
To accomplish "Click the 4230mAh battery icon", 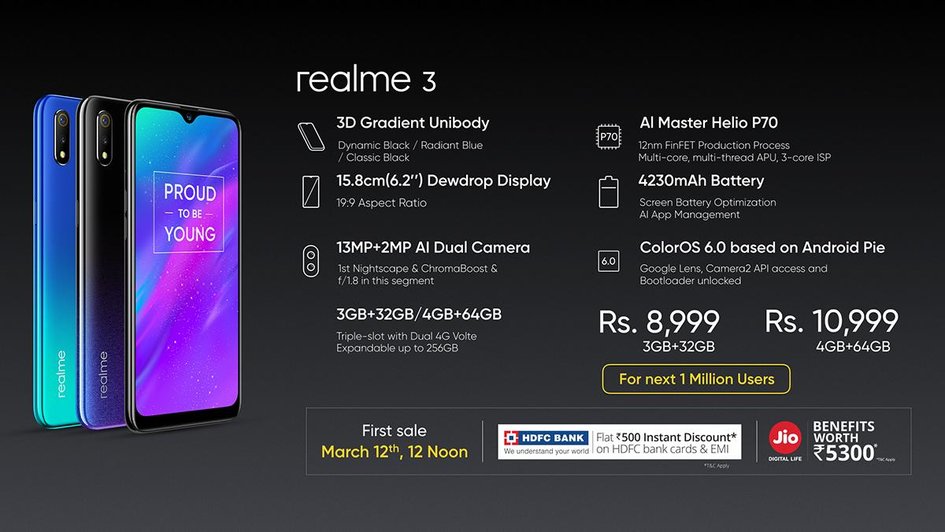I will coord(608,192).
